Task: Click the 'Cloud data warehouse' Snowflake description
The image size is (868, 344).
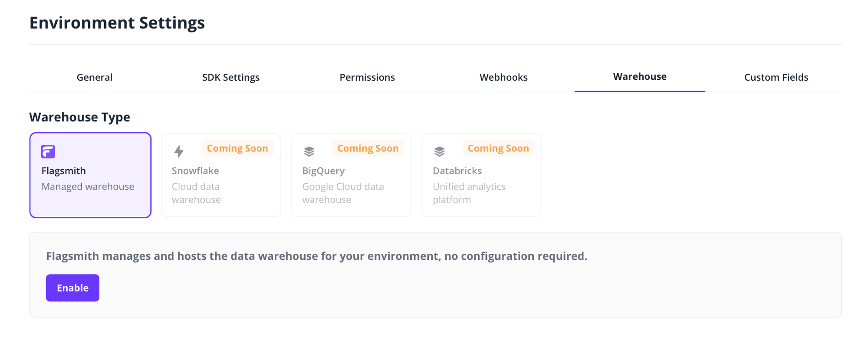Action: pos(196,193)
